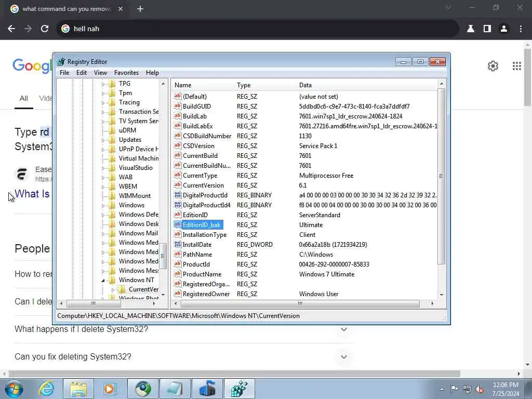Open the Help menu

point(152,73)
